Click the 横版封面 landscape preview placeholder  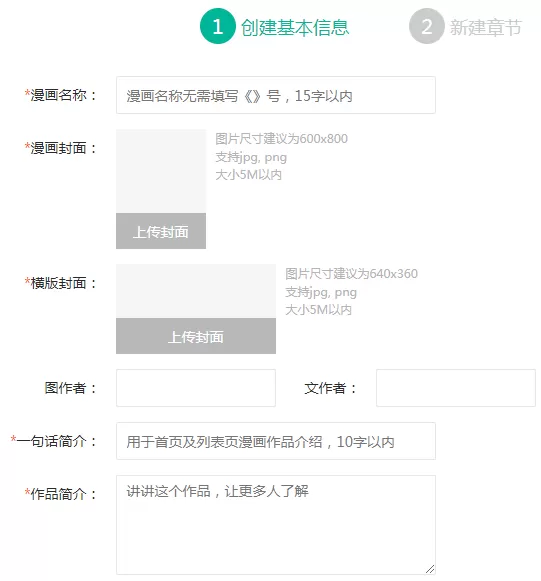(x=196, y=291)
